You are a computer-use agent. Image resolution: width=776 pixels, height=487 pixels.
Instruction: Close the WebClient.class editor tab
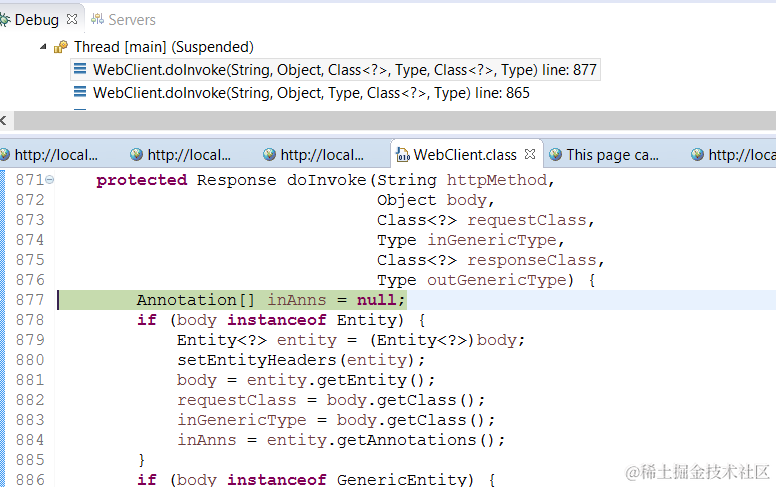530,154
